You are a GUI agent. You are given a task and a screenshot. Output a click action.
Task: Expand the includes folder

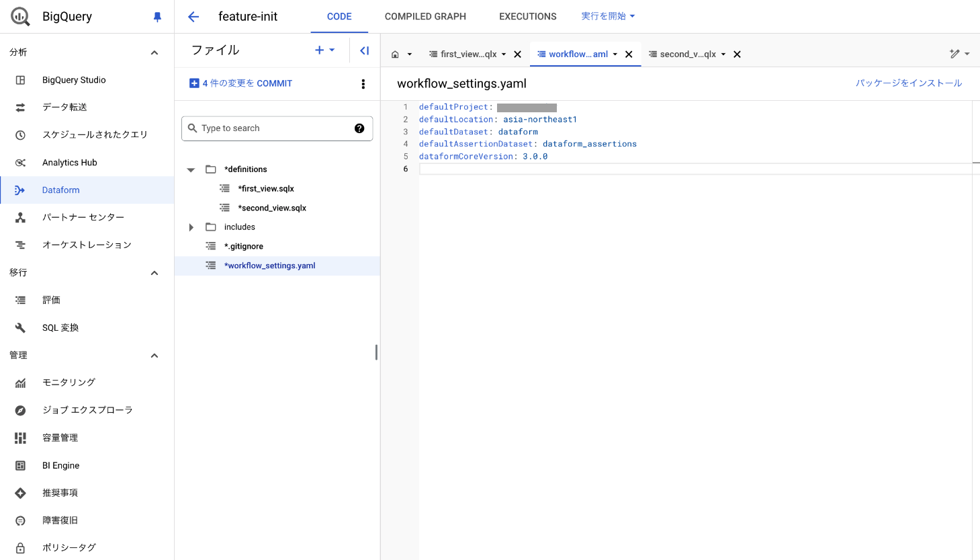[x=191, y=228]
